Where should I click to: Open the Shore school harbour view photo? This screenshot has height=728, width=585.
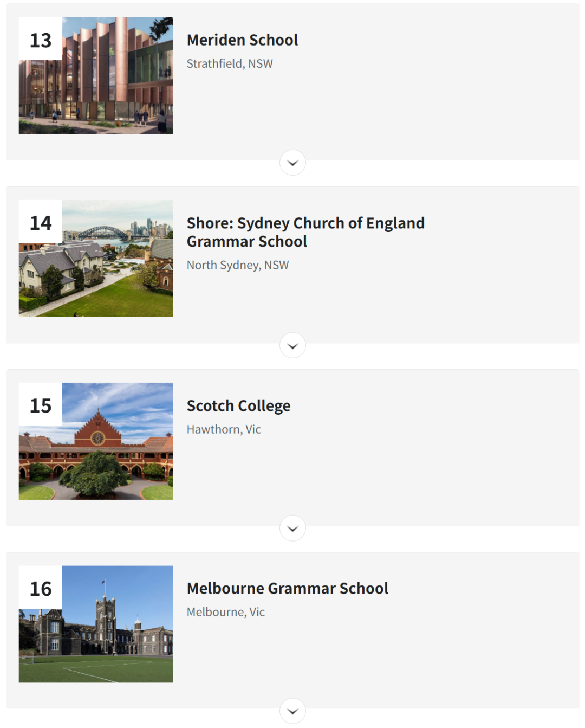[96, 259]
